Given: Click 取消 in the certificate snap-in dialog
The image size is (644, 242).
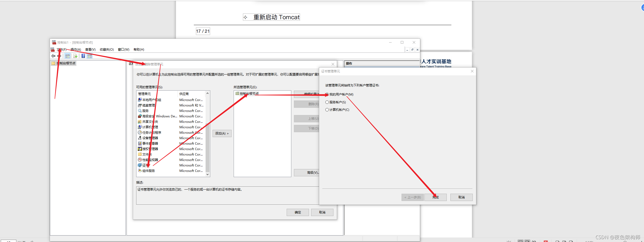Looking at the screenshot, I should (462, 197).
